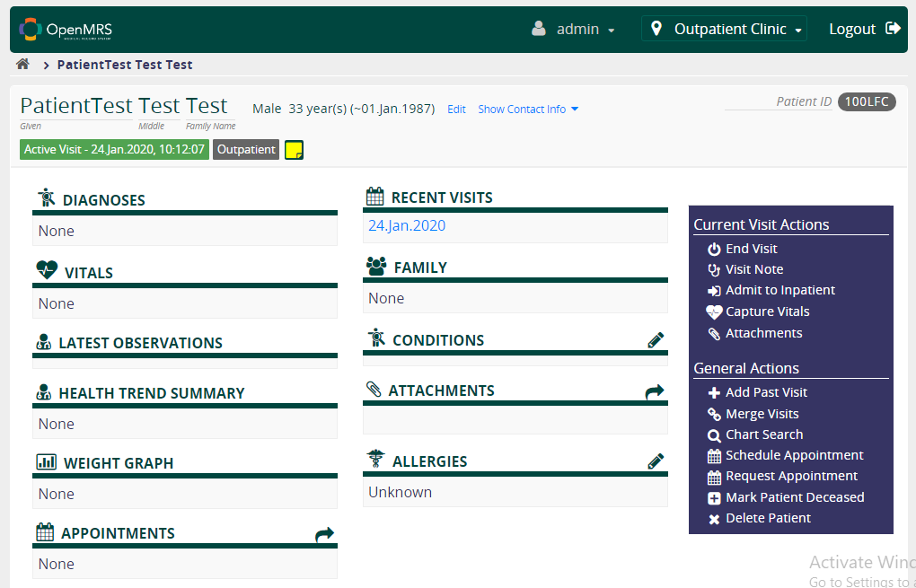Click the Capture Vitals heart icon
Image resolution: width=916 pixels, height=588 pixels.
[714, 312]
